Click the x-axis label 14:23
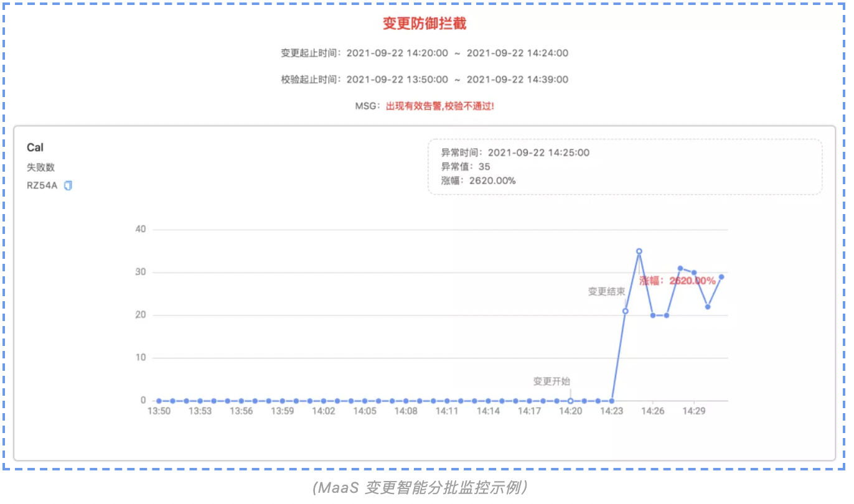 611,411
